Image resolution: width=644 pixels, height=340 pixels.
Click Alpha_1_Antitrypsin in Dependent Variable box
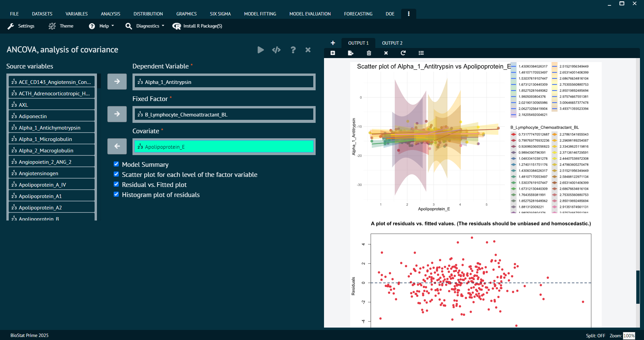224,82
